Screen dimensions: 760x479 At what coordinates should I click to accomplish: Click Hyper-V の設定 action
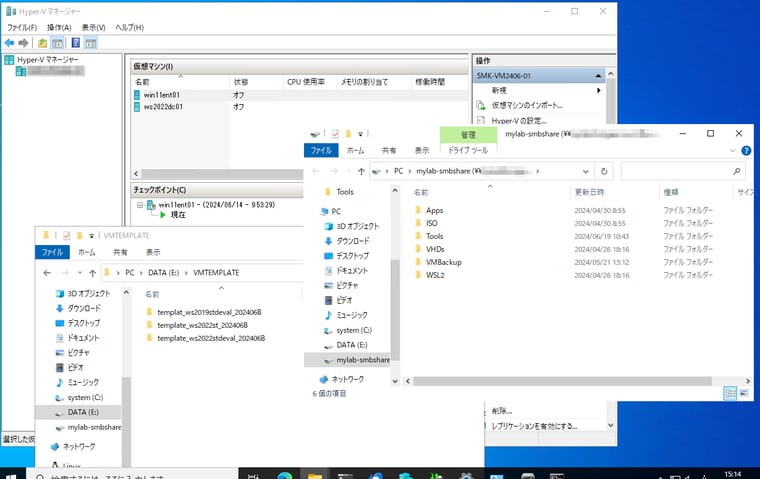coord(519,121)
